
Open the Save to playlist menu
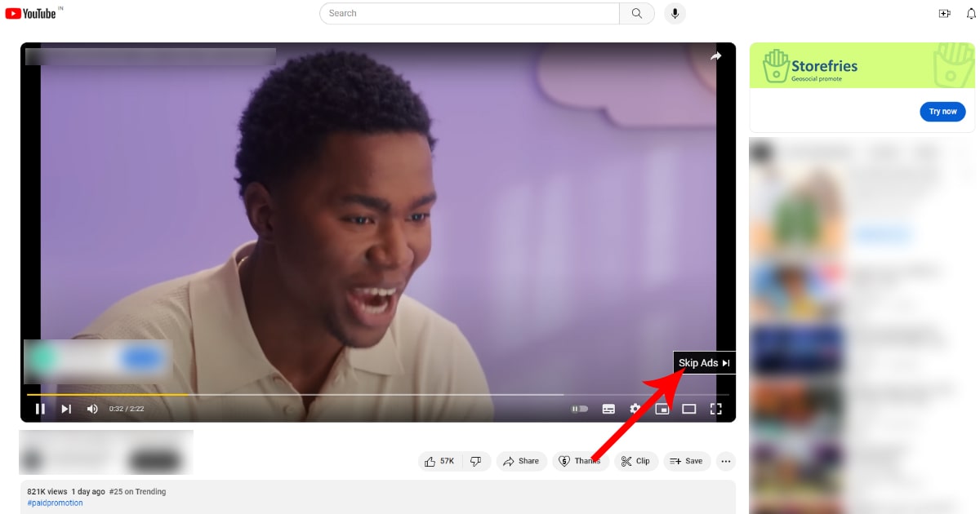[686, 461]
